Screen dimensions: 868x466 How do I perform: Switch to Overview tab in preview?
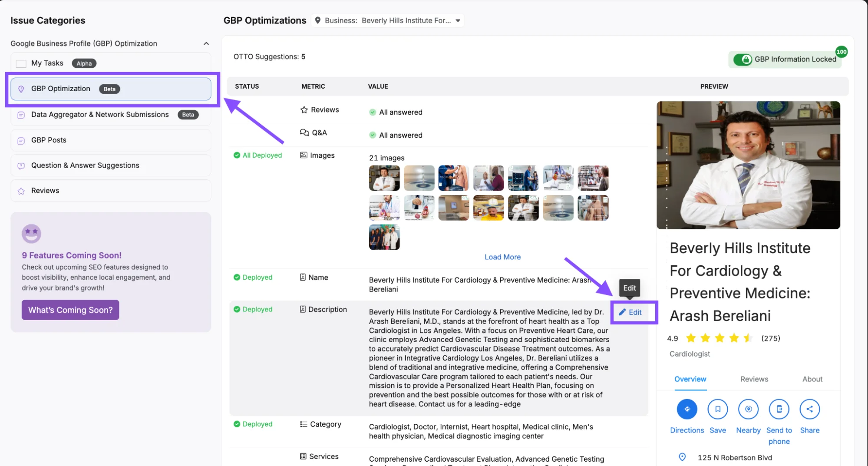pos(690,379)
